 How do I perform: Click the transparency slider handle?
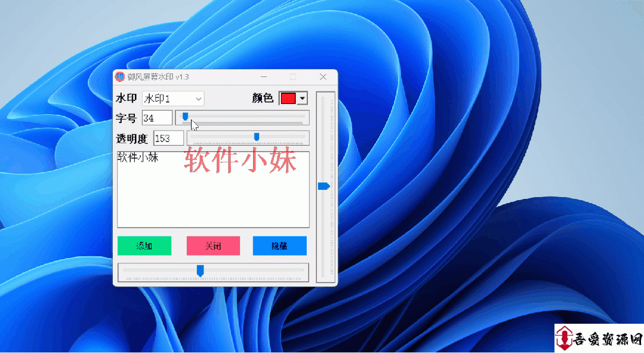pyautogui.click(x=257, y=137)
